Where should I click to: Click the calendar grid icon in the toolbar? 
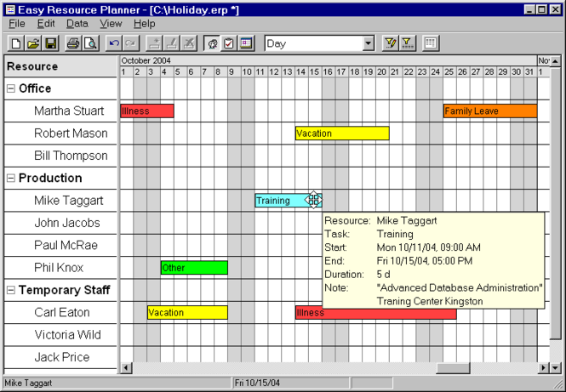point(431,43)
